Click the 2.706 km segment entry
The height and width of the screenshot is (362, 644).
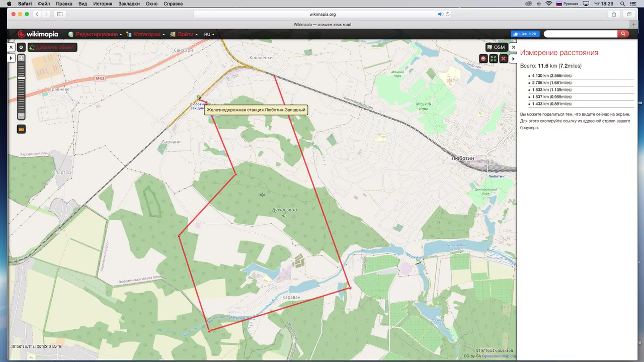click(552, 83)
